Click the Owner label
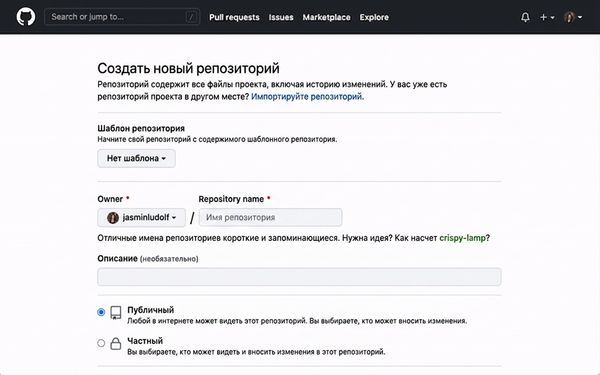Image resolution: width=600 pixels, height=375 pixels. coord(110,199)
